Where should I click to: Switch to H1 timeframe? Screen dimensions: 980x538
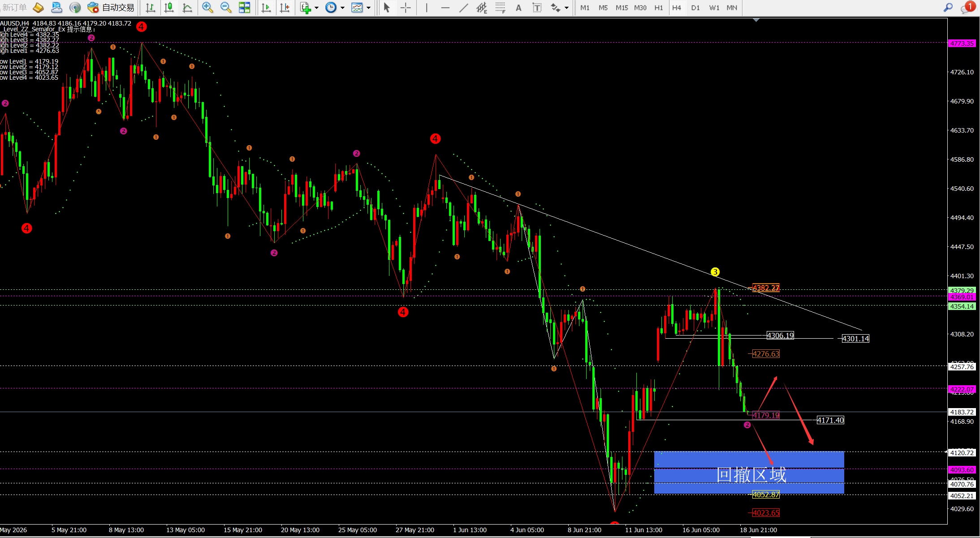659,8
